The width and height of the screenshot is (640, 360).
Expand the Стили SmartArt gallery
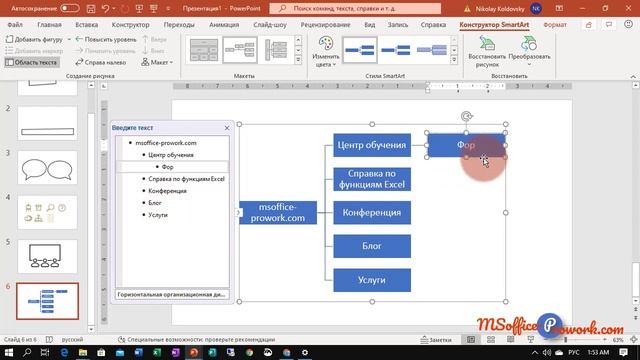pyautogui.click(x=454, y=60)
